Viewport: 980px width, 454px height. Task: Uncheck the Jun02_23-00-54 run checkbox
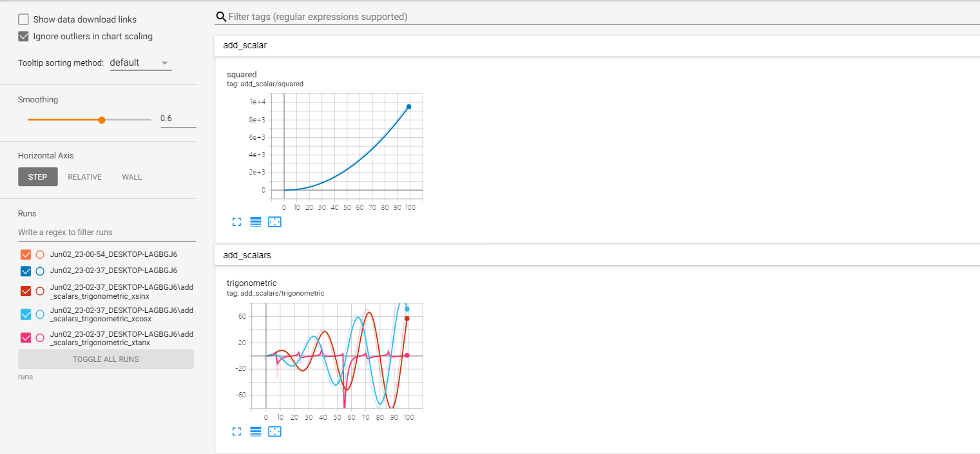click(x=26, y=254)
